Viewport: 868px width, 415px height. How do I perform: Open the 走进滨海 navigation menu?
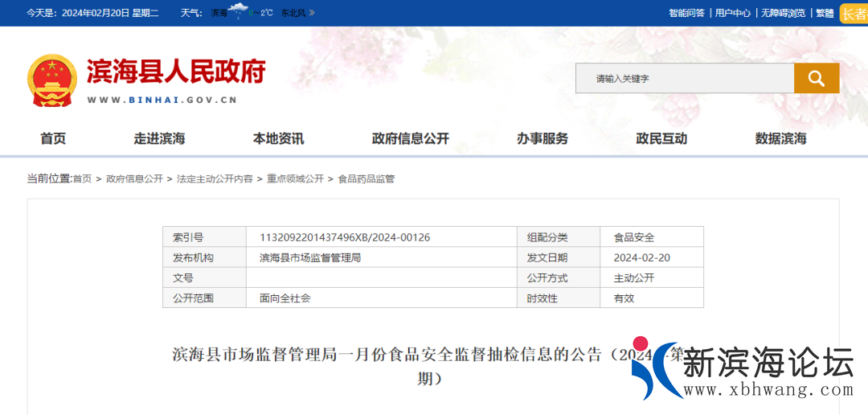point(159,138)
